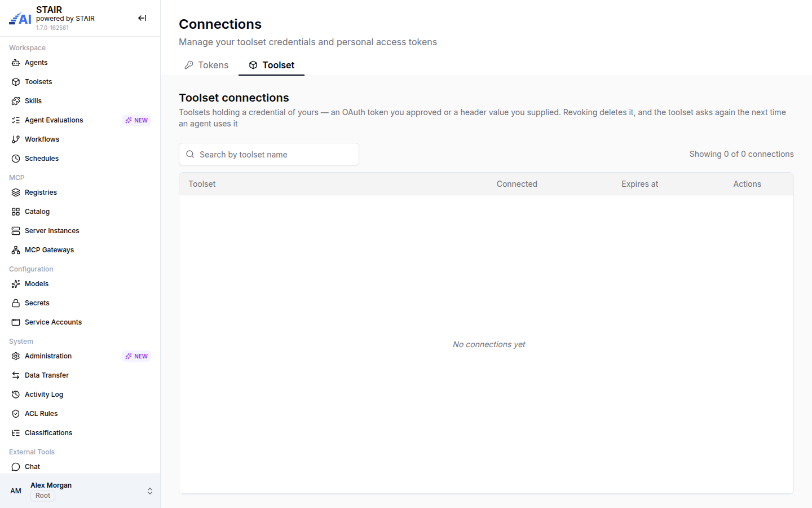Collapse the sidebar with the arrow icon
The width and height of the screenshot is (812, 508).
click(x=142, y=18)
